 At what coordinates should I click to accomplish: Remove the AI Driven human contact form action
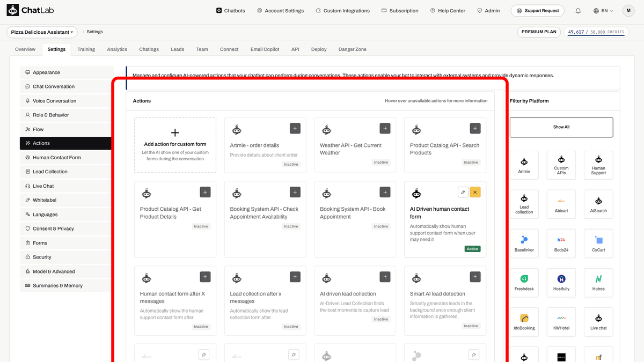[x=475, y=192]
